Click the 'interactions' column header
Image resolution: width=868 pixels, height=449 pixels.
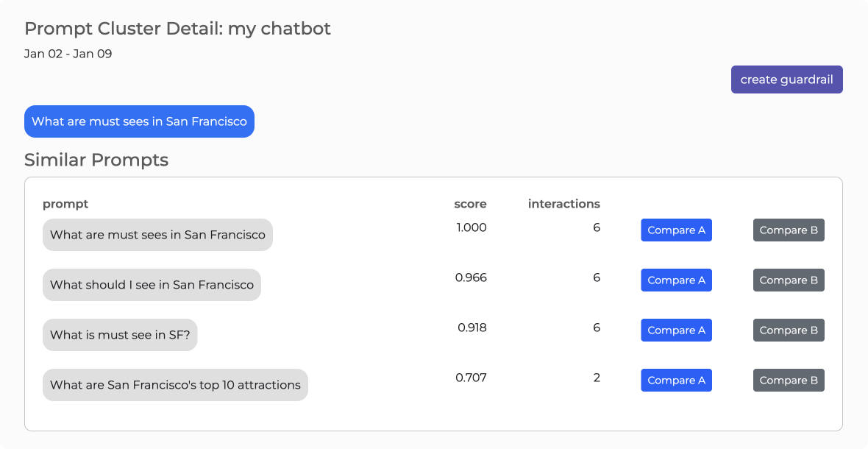point(563,204)
